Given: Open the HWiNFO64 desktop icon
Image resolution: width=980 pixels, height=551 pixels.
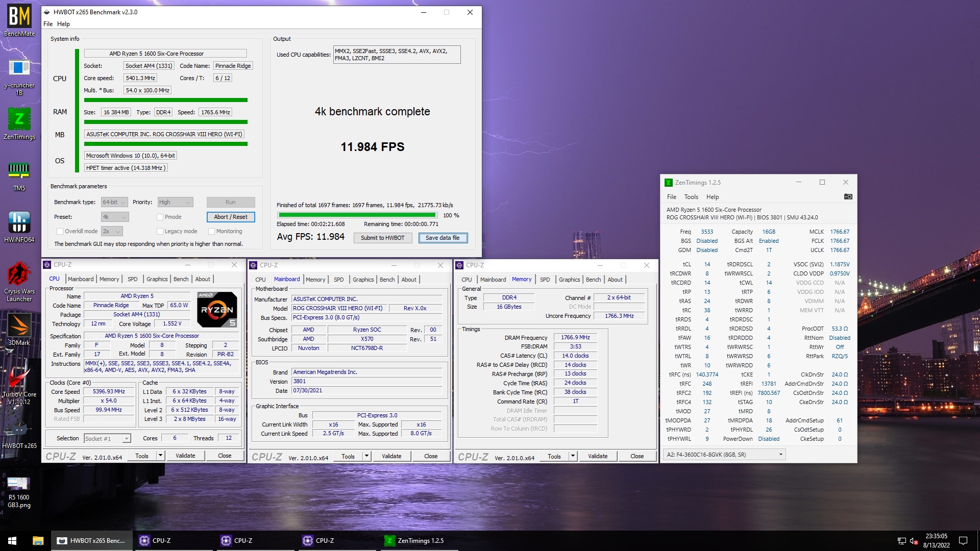Looking at the screenshot, I should pos(19,227).
